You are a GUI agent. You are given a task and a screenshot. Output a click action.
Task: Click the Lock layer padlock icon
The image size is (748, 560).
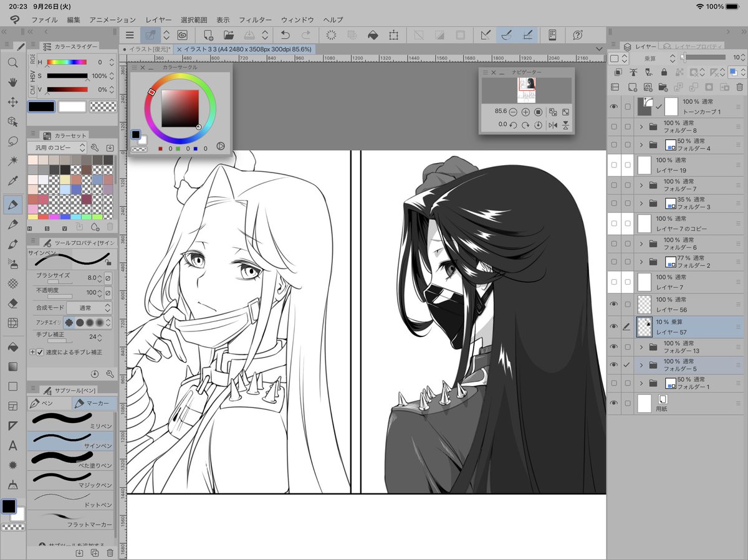pos(663,72)
